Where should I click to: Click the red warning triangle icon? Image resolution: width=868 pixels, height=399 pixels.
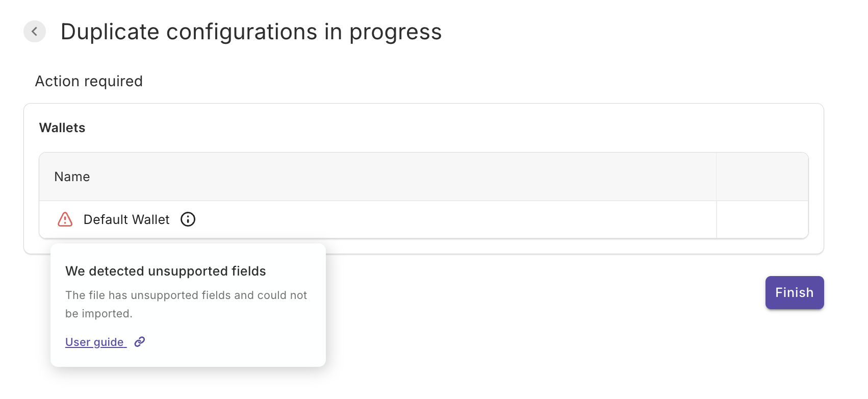tap(65, 219)
